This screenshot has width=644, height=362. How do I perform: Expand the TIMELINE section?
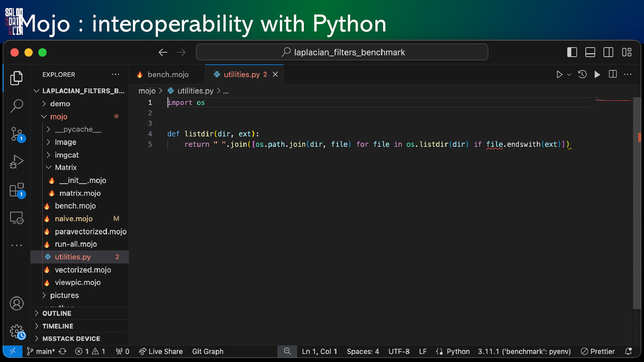click(x=80, y=326)
